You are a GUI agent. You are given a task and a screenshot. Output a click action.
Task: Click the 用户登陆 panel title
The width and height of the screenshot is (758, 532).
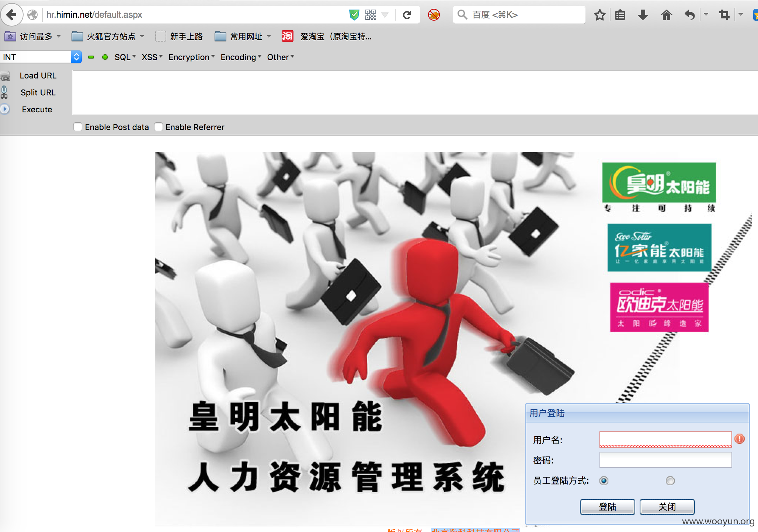click(x=547, y=413)
